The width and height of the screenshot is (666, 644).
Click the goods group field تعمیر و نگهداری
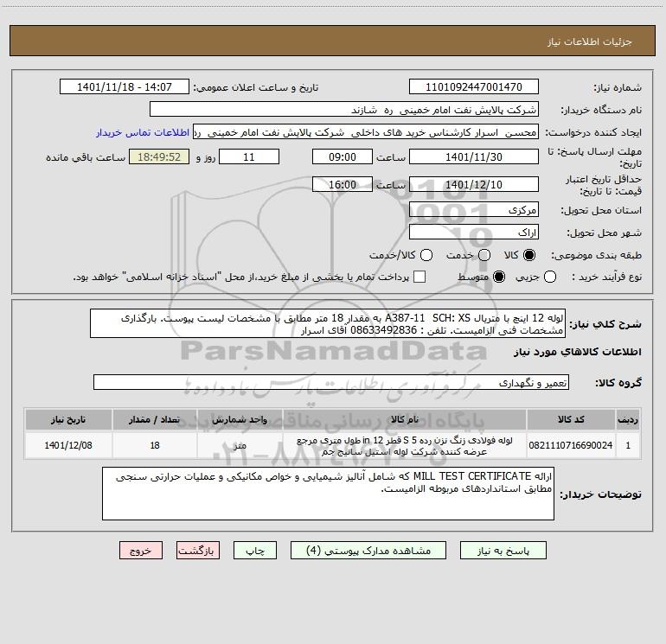click(x=331, y=382)
